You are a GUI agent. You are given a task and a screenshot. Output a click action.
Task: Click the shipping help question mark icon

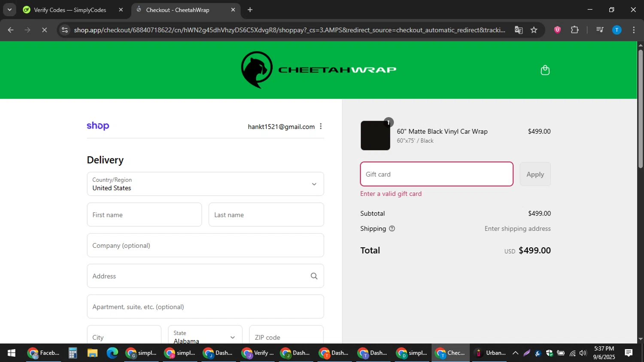coord(392,228)
